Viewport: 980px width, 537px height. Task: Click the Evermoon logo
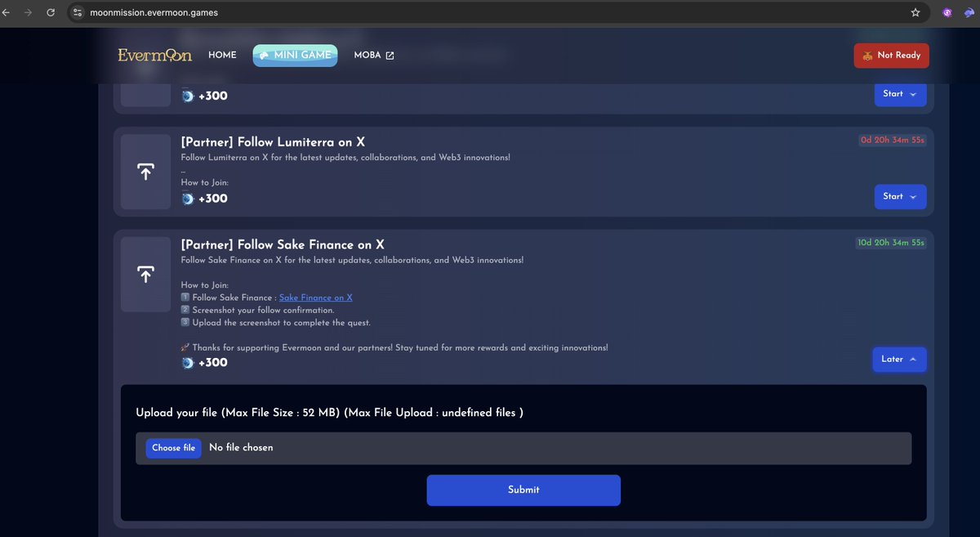point(155,55)
